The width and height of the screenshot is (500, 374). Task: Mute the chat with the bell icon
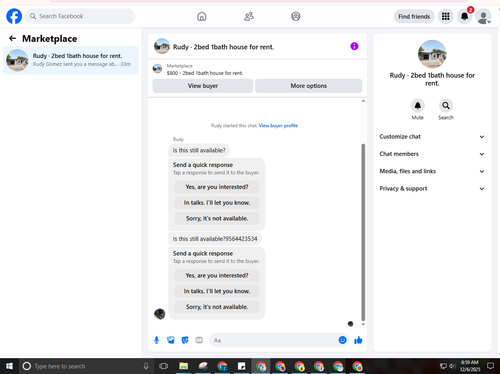417,106
